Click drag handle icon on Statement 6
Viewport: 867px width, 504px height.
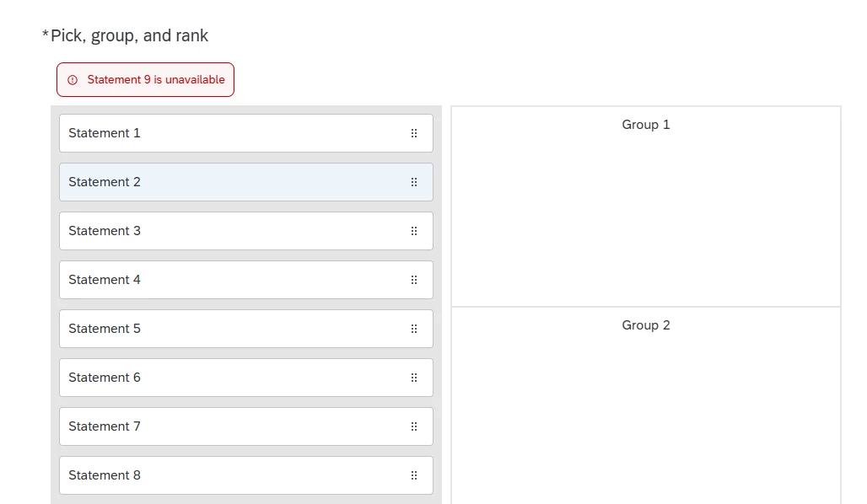point(414,378)
